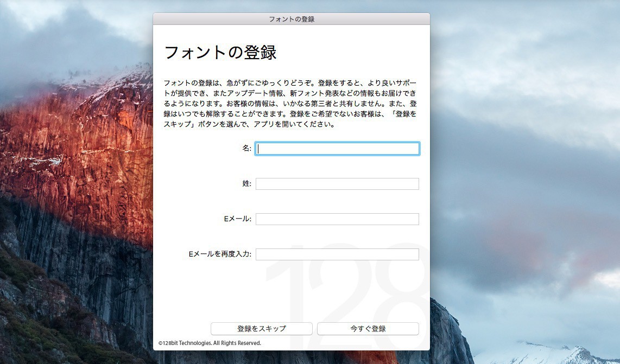Click the 姓 (last name) text field
Image resolution: width=620 pixels, height=364 pixels.
tap(337, 184)
